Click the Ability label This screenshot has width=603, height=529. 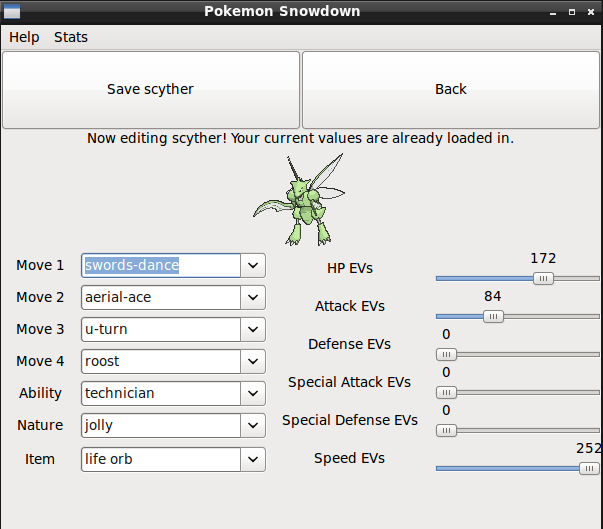[40, 393]
